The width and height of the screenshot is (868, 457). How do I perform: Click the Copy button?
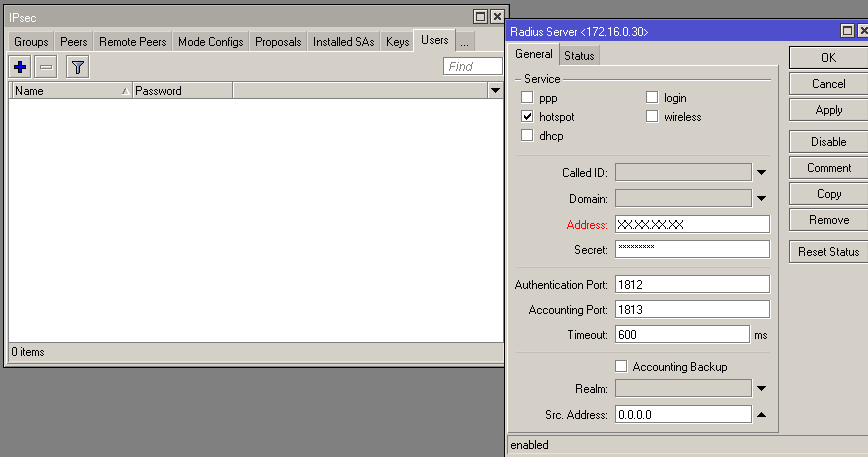point(828,194)
